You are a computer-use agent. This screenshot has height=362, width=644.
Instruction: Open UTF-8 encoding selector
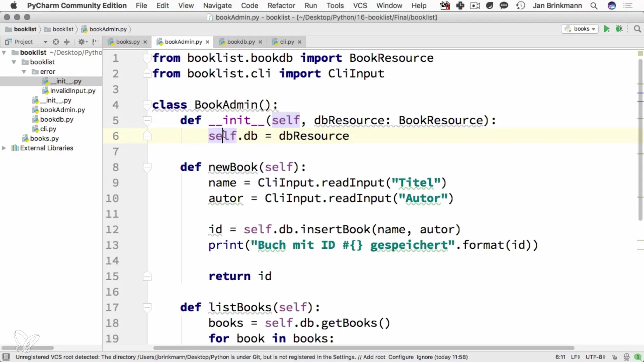click(x=595, y=357)
